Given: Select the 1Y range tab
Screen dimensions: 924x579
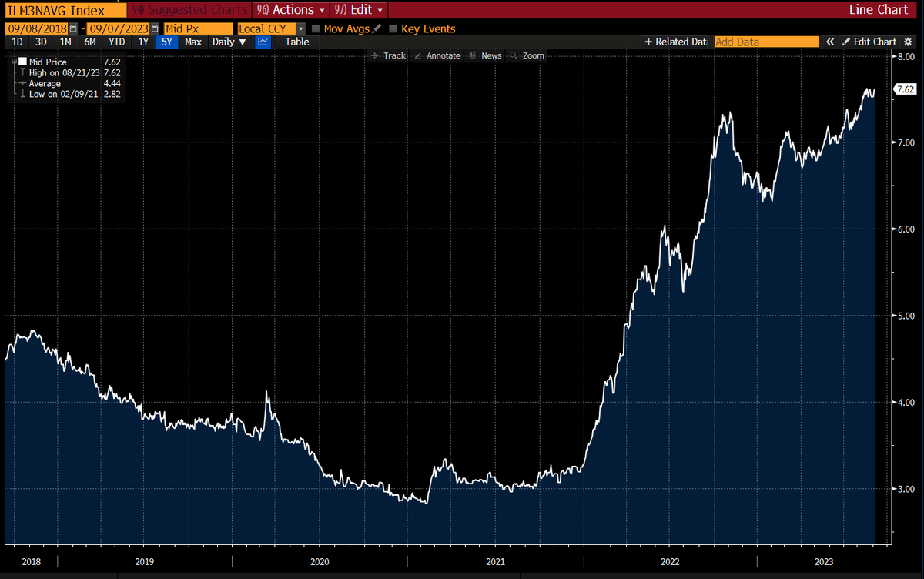Looking at the screenshot, I should pyautogui.click(x=143, y=42).
